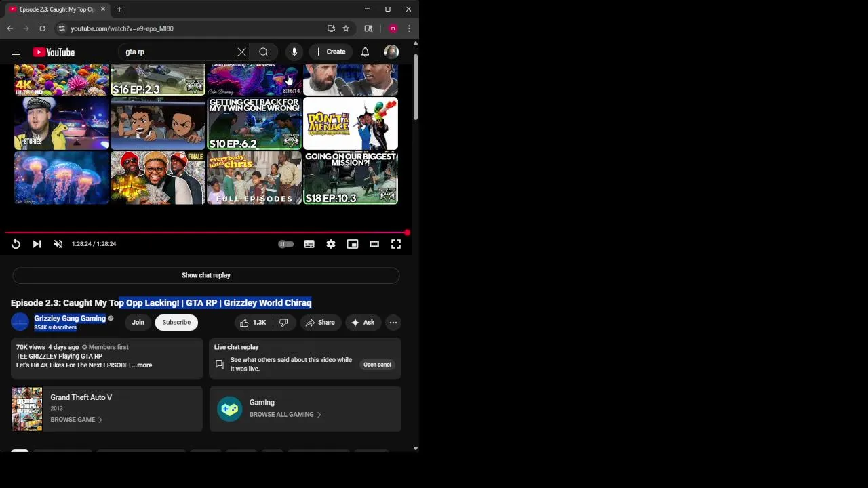Subscribe to Grizzley Gang Gaming

point(176,323)
